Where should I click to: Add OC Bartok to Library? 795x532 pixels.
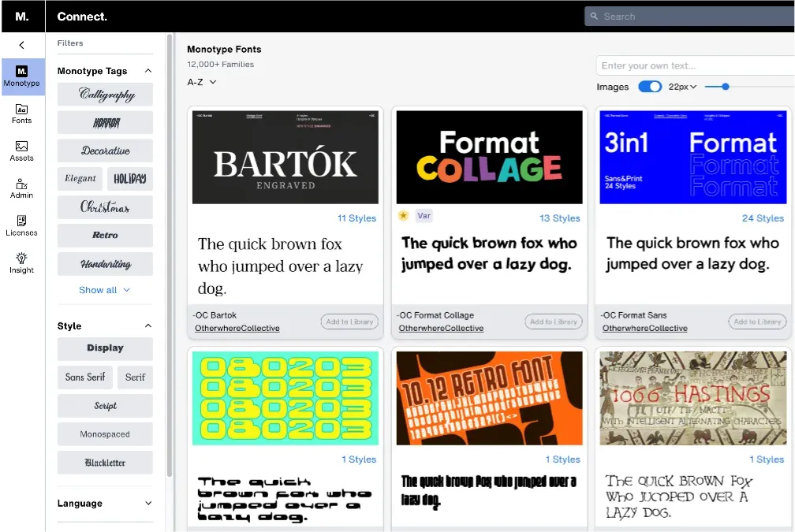[349, 322]
